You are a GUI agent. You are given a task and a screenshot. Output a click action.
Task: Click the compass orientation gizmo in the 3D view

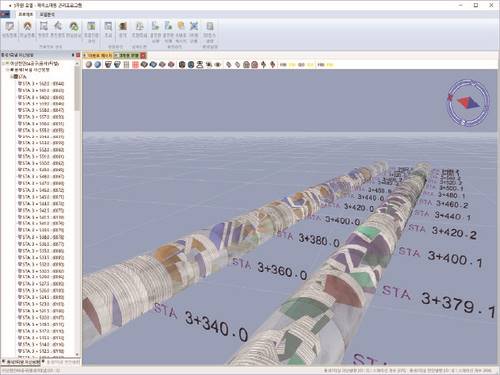coord(468,103)
